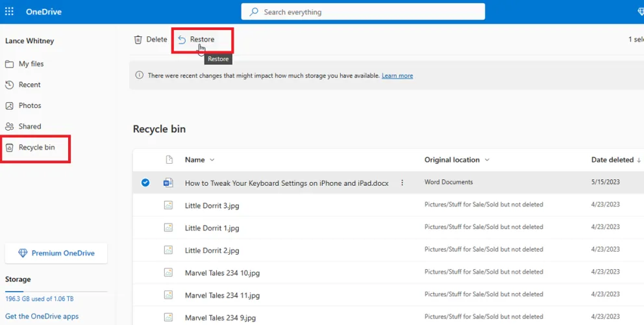Click the Search everything field

point(363,12)
